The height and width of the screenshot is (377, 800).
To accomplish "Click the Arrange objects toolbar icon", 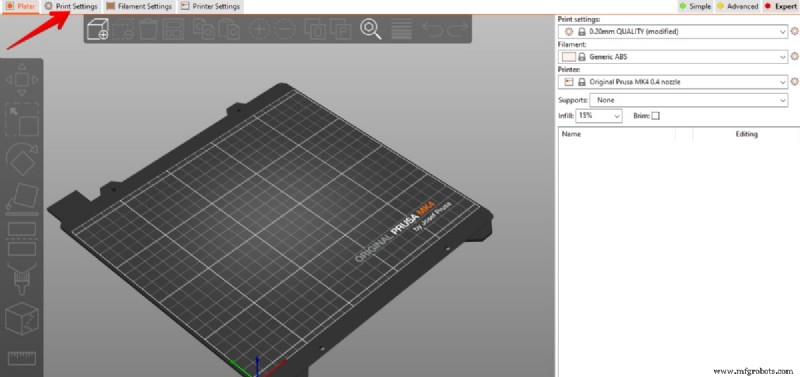I will pyautogui.click(x=173, y=29).
